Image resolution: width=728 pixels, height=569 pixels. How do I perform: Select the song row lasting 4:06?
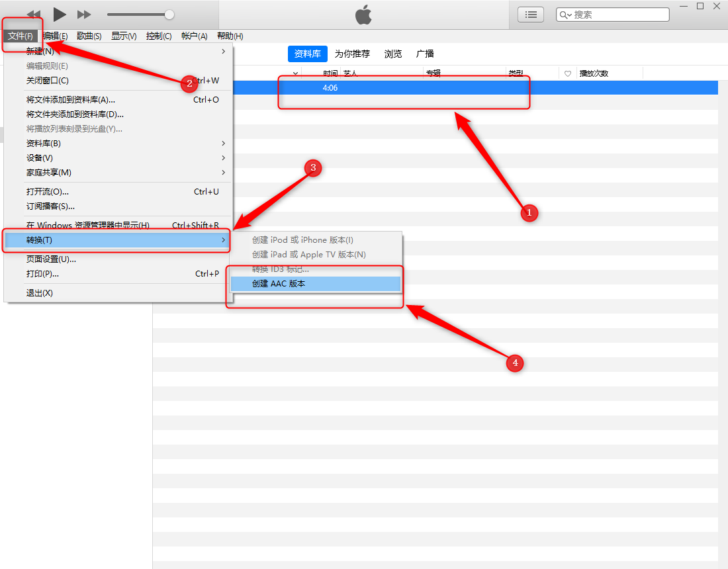click(475, 88)
